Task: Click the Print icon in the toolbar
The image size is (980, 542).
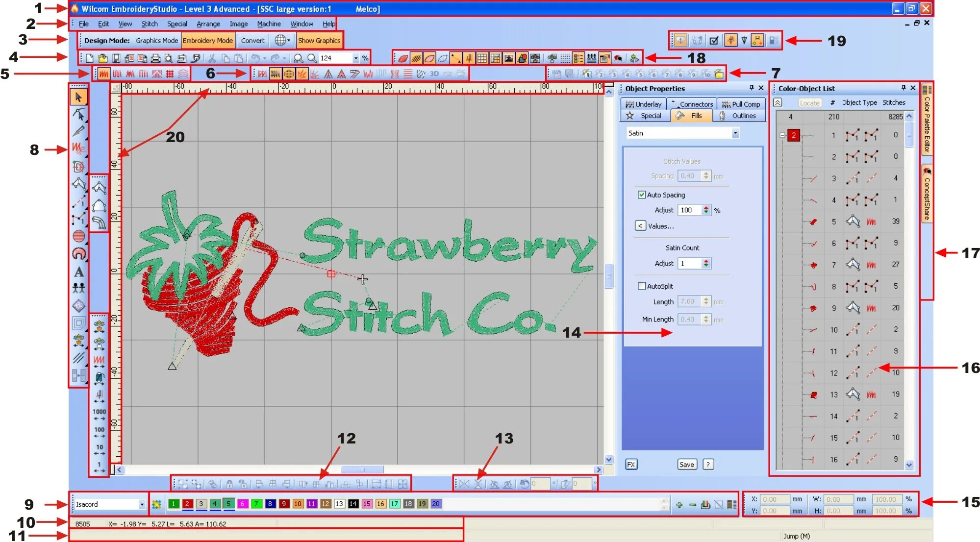Action: (155, 58)
